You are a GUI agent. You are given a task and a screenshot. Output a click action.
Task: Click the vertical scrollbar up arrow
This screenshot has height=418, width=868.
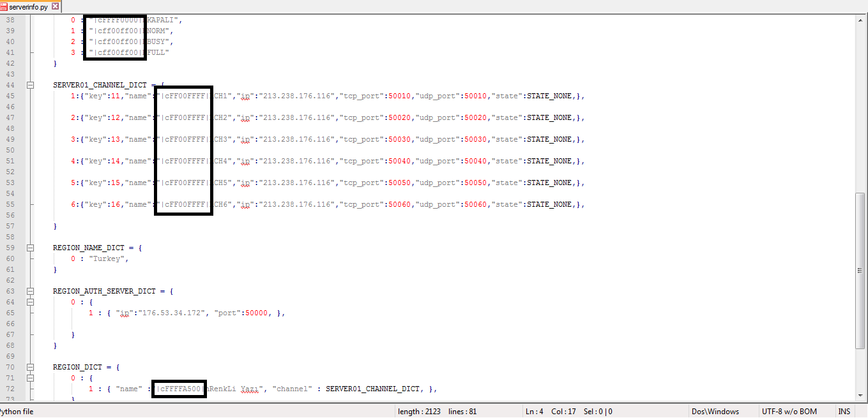[861, 20]
